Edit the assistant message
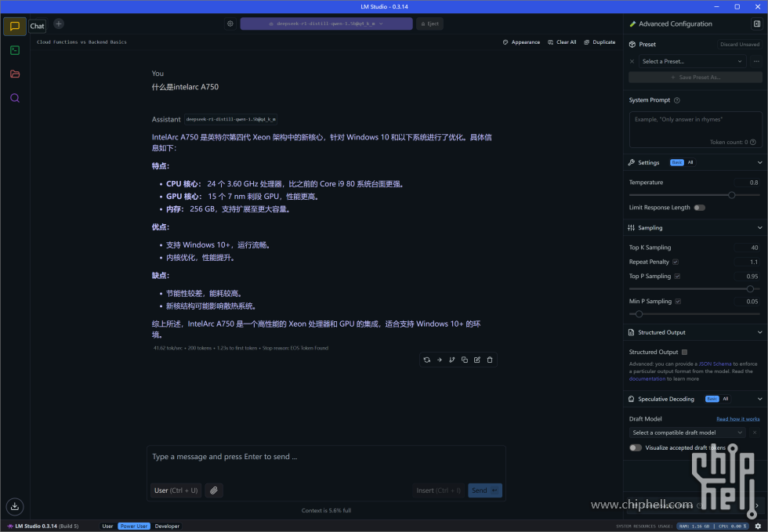The width and height of the screenshot is (768, 532). point(477,360)
